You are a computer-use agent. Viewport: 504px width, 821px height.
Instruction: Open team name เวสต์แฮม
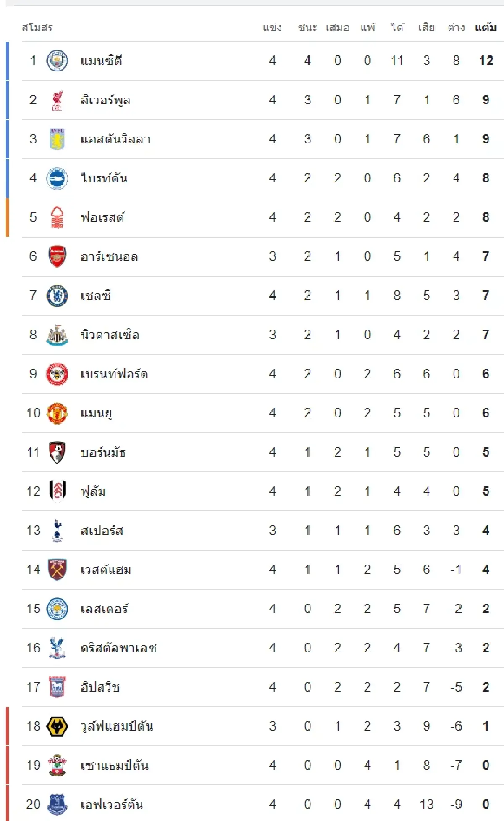click(x=106, y=570)
